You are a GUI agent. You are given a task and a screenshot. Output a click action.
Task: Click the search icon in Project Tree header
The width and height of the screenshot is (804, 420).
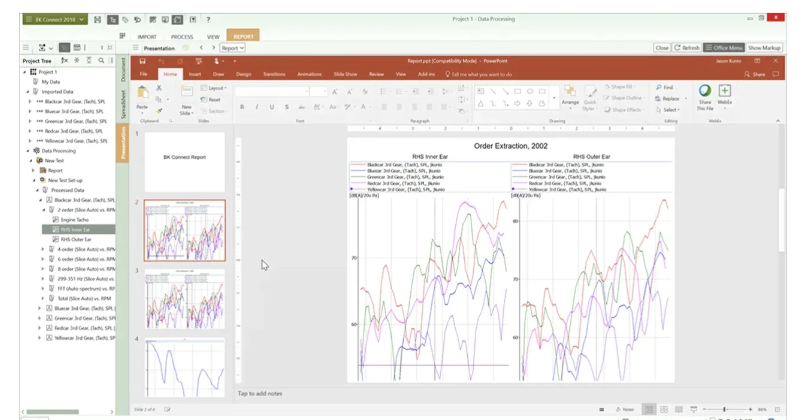click(101, 61)
